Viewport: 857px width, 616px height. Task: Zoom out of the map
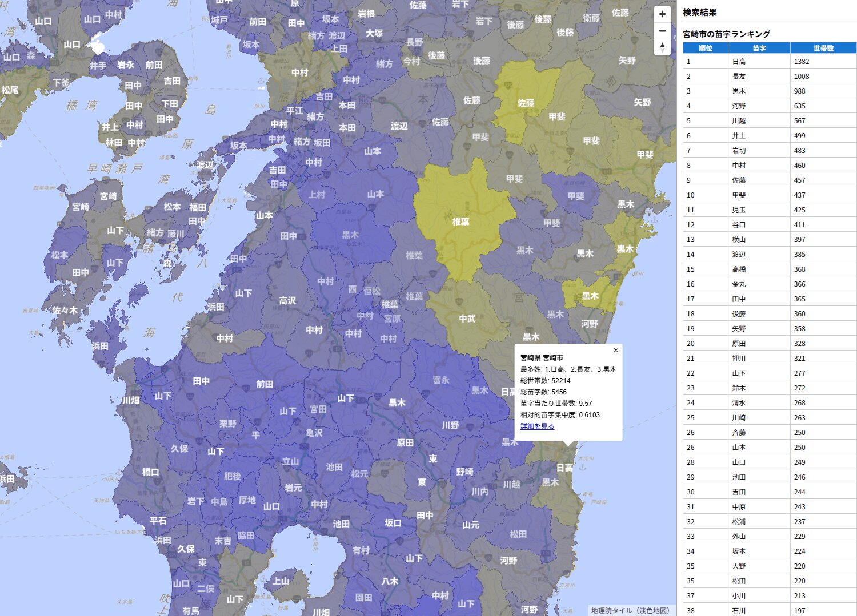click(x=662, y=31)
